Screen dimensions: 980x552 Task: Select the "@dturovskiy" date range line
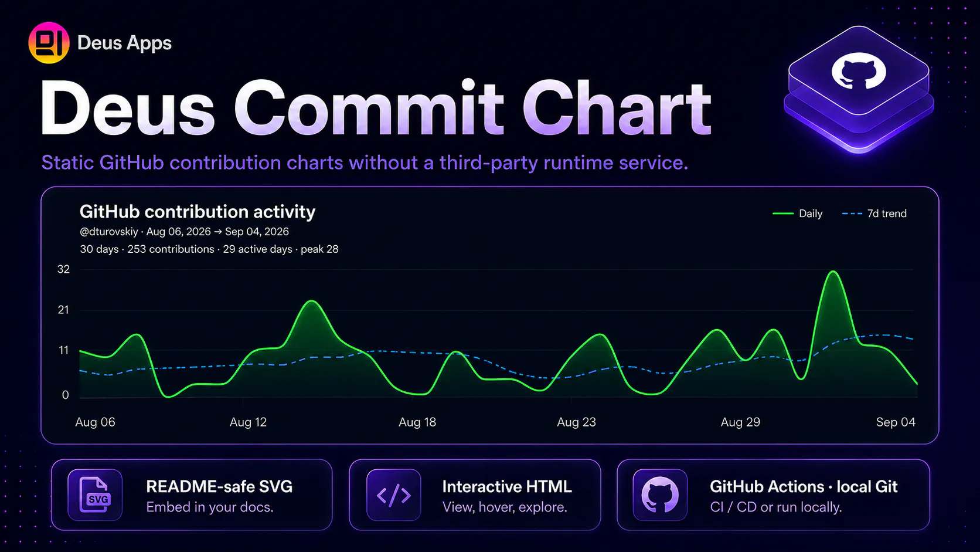[x=185, y=232]
